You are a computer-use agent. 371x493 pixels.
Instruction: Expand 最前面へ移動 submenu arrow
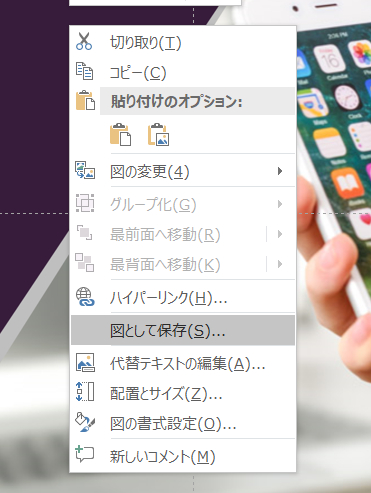pyautogui.click(x=280, y=234)
